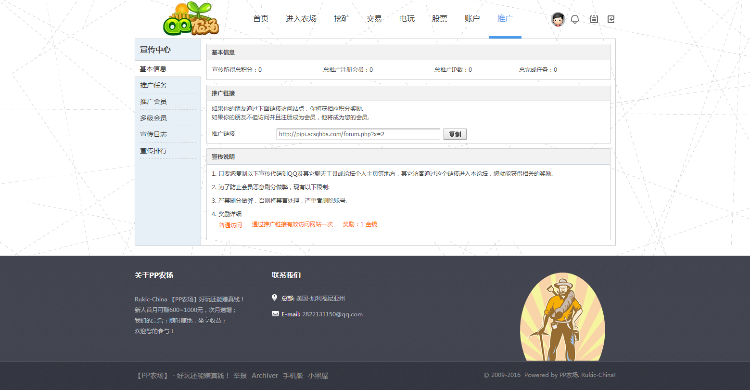This screenshot has height=390, width=750.
Task: Click the Rubic-China credit in copyright line
Action: tap(598, 375)
